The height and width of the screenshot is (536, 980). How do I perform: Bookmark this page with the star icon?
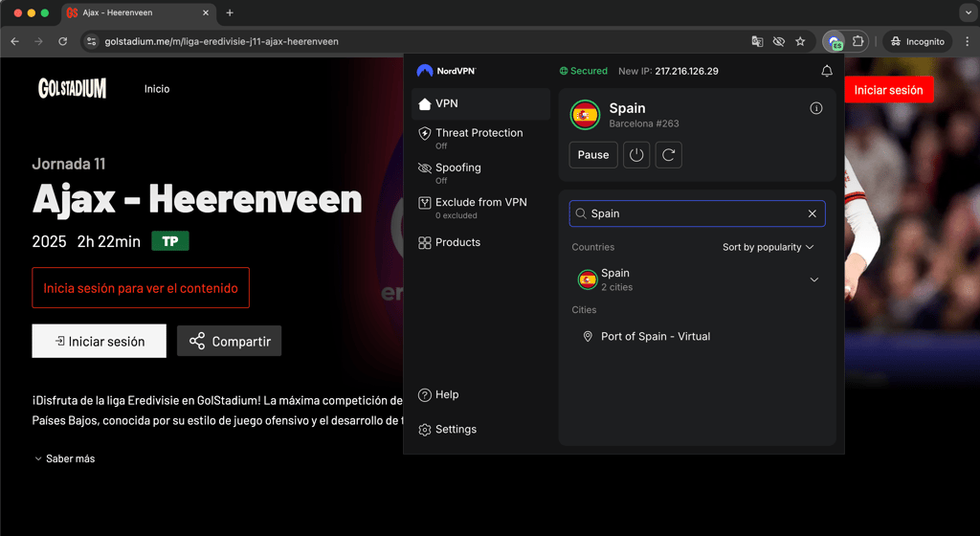coord(800,41)
